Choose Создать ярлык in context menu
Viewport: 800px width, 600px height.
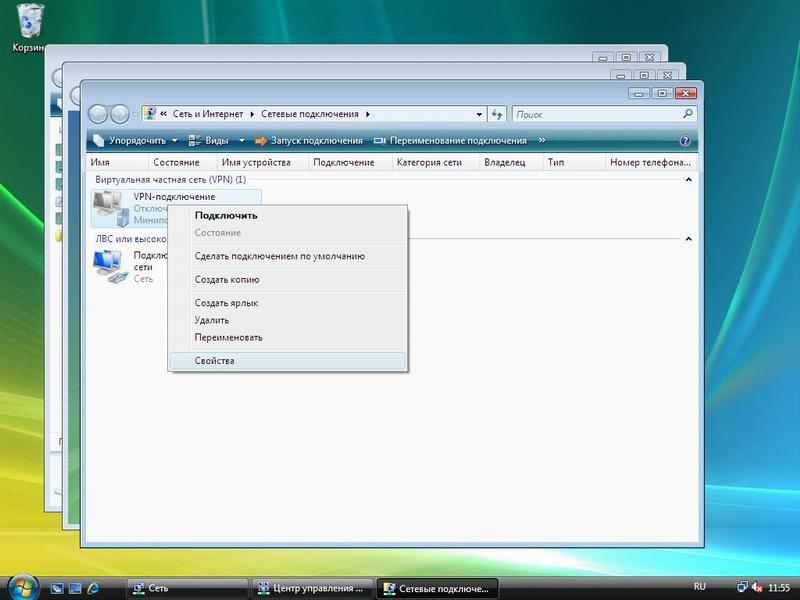[x=288, y=303]
